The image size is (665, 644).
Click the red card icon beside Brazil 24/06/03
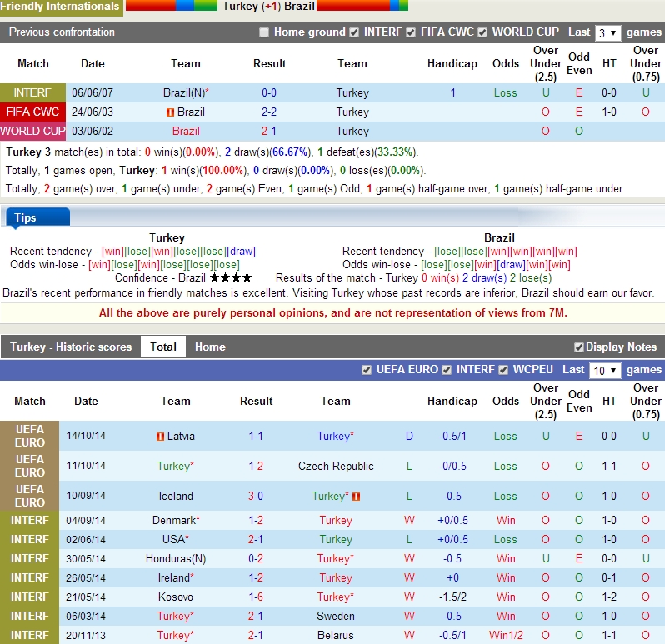pyautogui.click(x=170, y=112)
